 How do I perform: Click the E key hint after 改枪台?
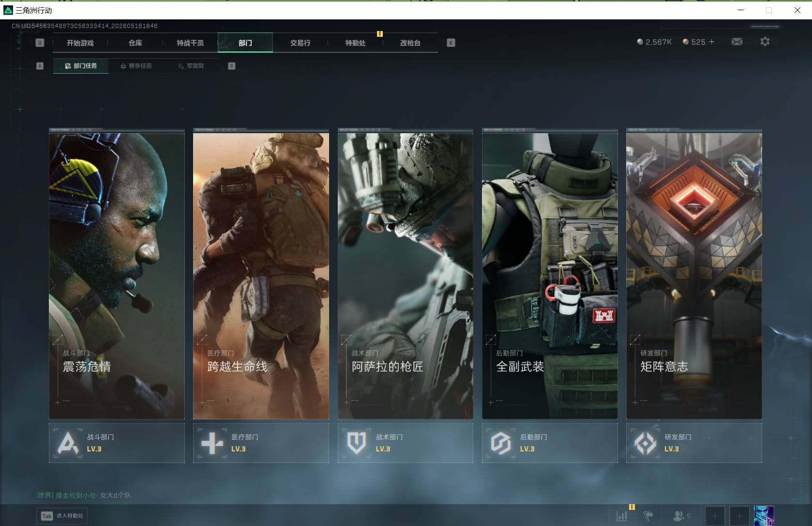[451, 43]
